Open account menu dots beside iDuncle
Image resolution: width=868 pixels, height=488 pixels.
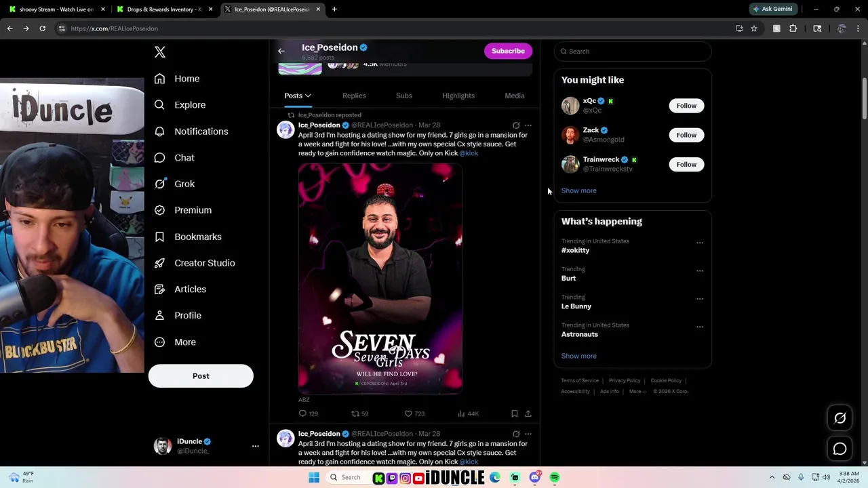coord(256,446)
